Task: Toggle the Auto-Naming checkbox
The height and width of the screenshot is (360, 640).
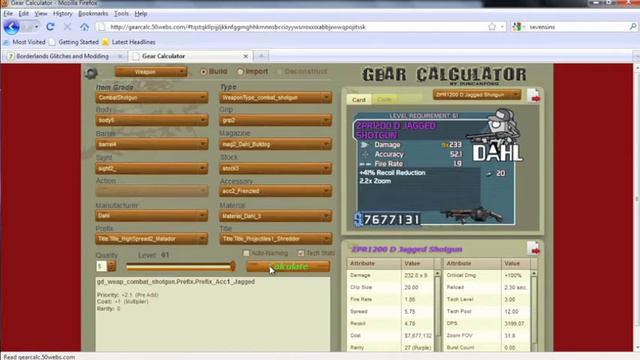Action: click(x=246, y=253)
